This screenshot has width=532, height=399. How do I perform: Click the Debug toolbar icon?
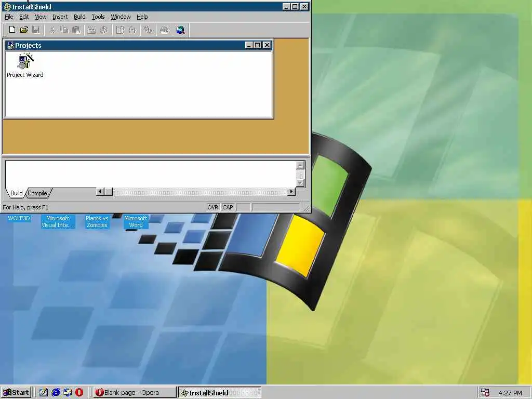pyautogui.click(x=148, y=30)
